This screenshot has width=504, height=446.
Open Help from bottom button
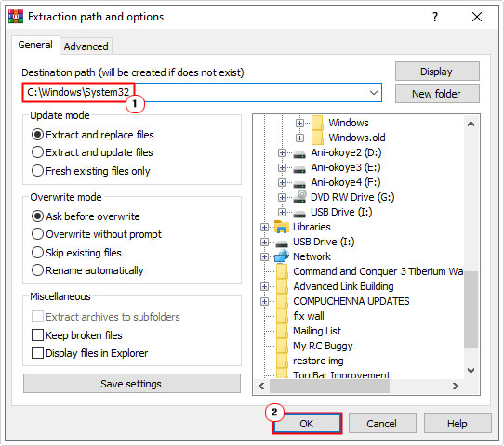(x=458, y=424)
